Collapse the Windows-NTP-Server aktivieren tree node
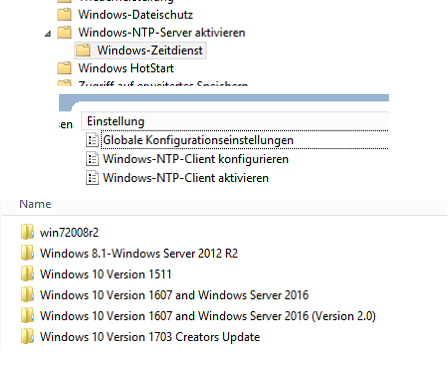This screenshot has height=365, width=448. [x=48, y=34]
